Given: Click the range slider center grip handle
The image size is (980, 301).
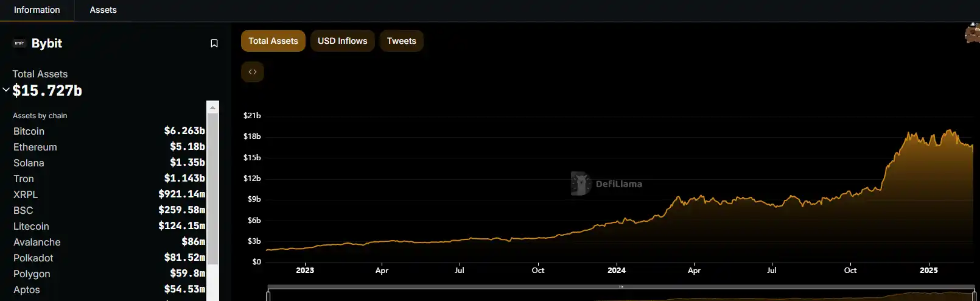Looking at the screenshot, I should tap(621, 286).
